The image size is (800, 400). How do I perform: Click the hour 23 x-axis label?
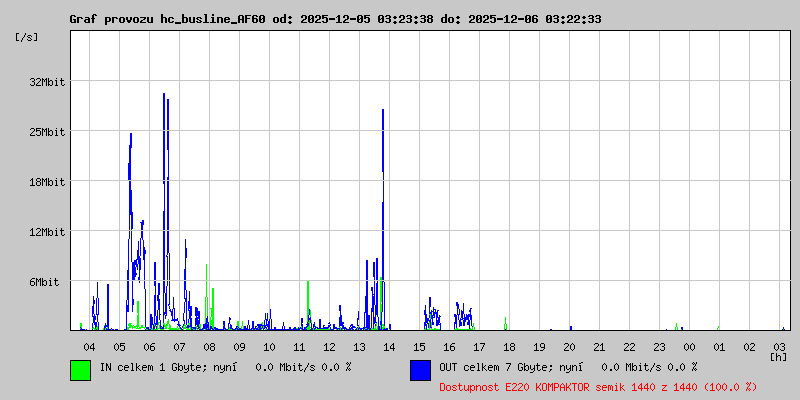click(x=659, y=347)
